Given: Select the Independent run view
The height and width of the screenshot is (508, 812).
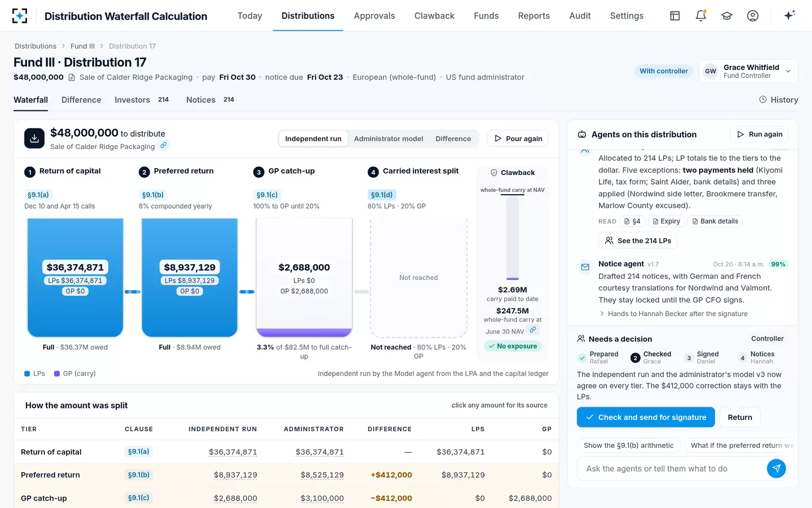Looking at the screenshot, I should pyautogui.click(x=313, y=139).
